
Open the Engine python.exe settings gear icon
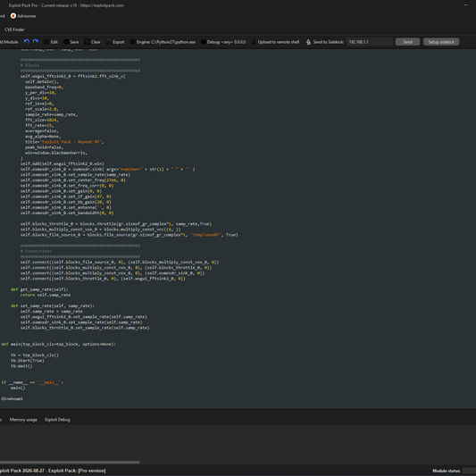133,42
